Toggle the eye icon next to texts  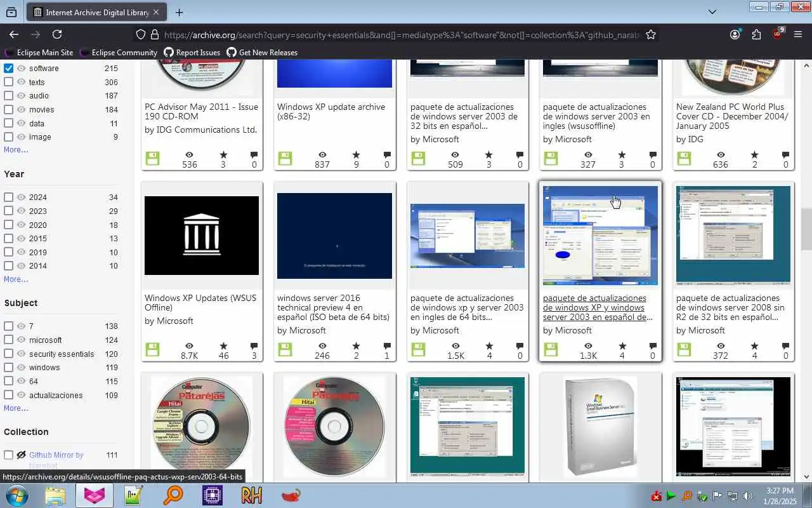pyautogui.click(x=21, y=82)
